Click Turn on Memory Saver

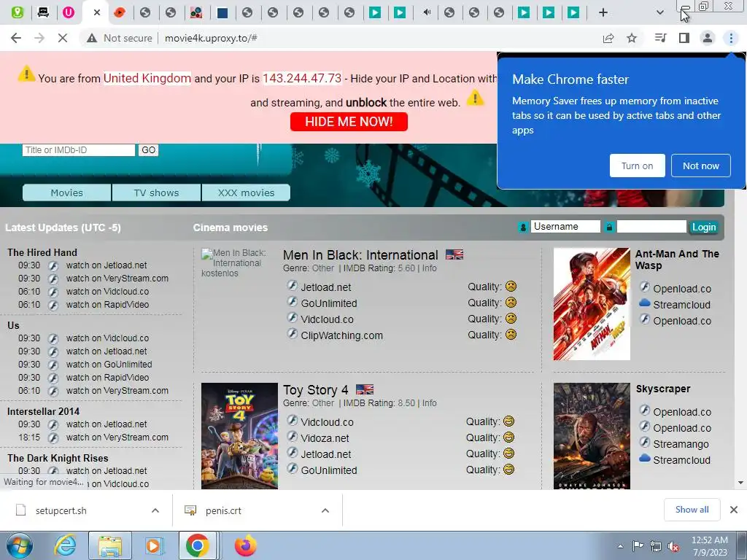point(637,166)
